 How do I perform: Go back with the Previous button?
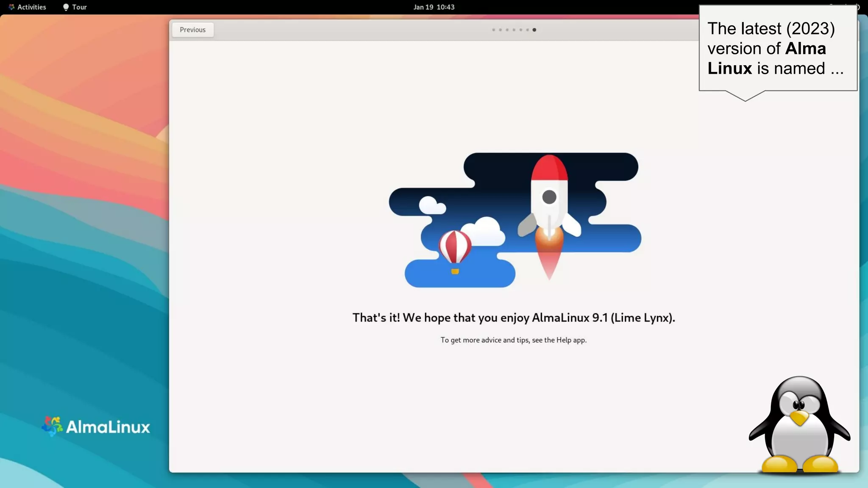pos(192,30)
